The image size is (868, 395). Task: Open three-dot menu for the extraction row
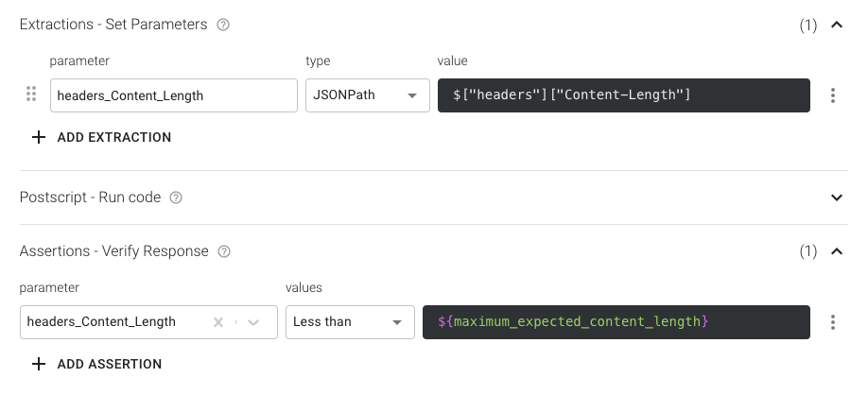832,95
